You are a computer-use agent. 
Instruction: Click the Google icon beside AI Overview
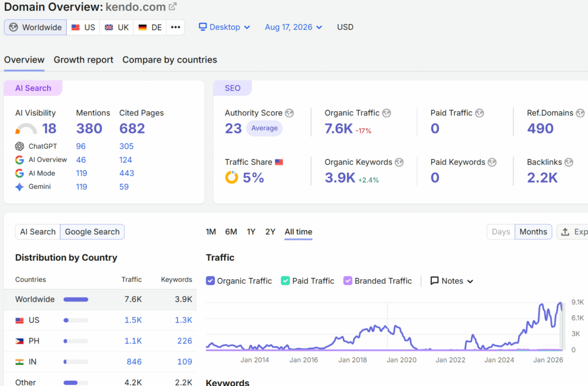pos(20,160)
